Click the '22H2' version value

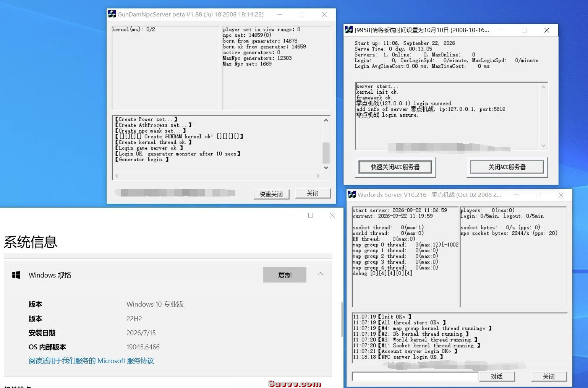coord(134,319)
